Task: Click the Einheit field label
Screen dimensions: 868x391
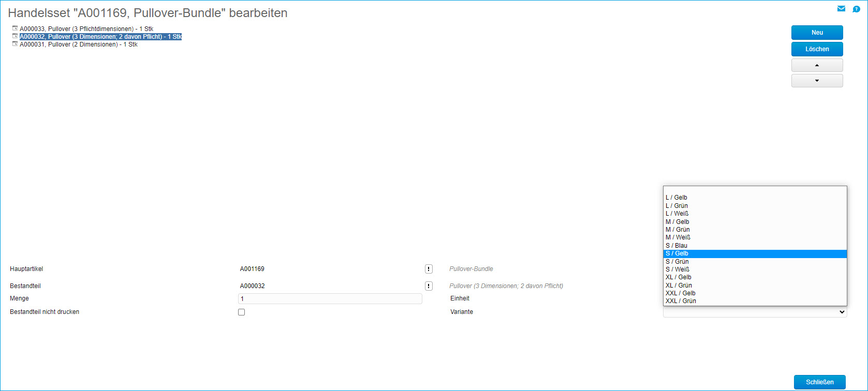Action: 460,298
